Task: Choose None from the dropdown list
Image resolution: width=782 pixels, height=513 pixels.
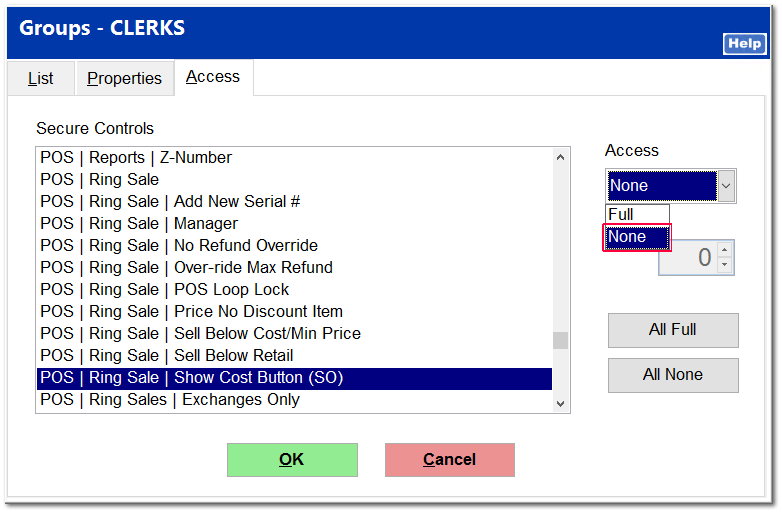Action: (637, 237)
